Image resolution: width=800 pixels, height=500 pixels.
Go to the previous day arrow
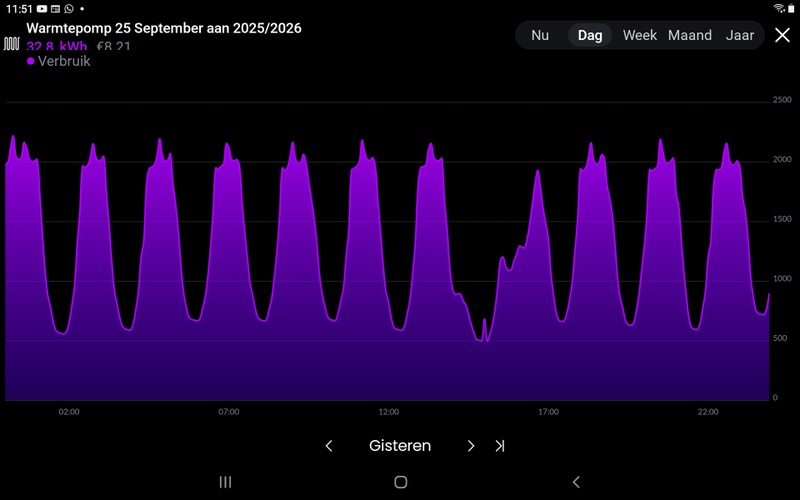pos(329,446)
